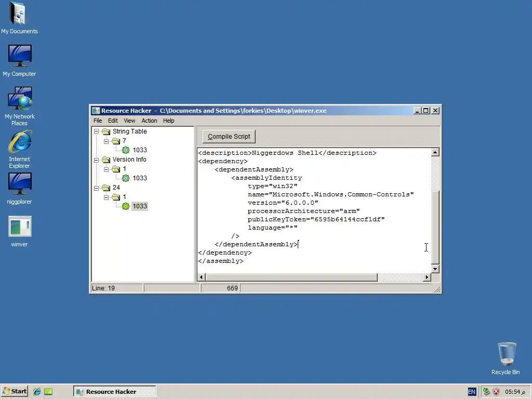
Task: Click the vertical scrollbar thumb in the editor
Action: (x=435, y=228)
